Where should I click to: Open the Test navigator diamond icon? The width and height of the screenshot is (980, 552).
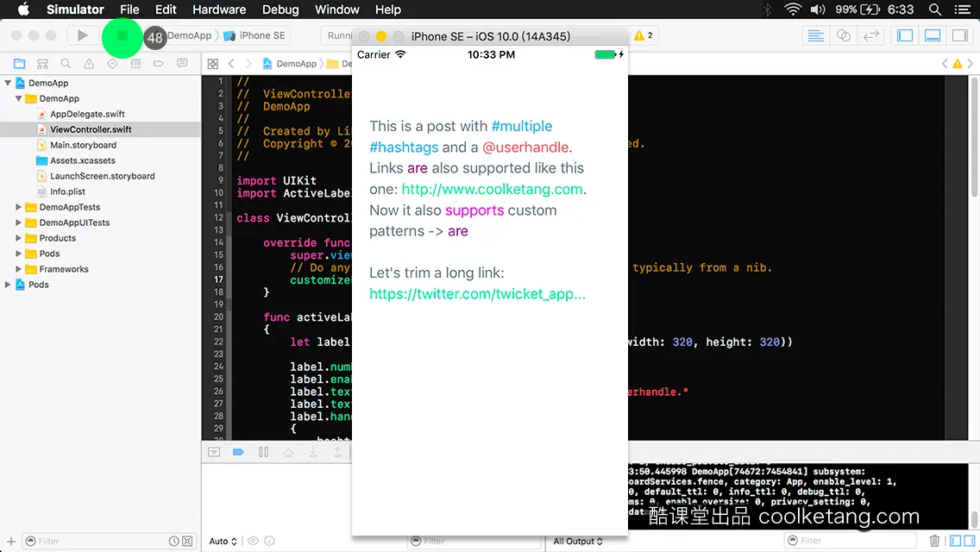[x=112, y=64]
